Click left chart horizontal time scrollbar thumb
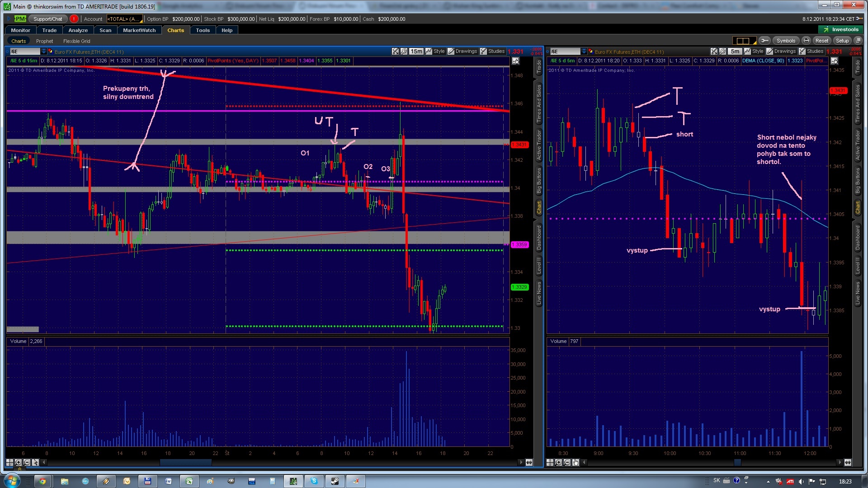868x488 pixels. (185, 462)
